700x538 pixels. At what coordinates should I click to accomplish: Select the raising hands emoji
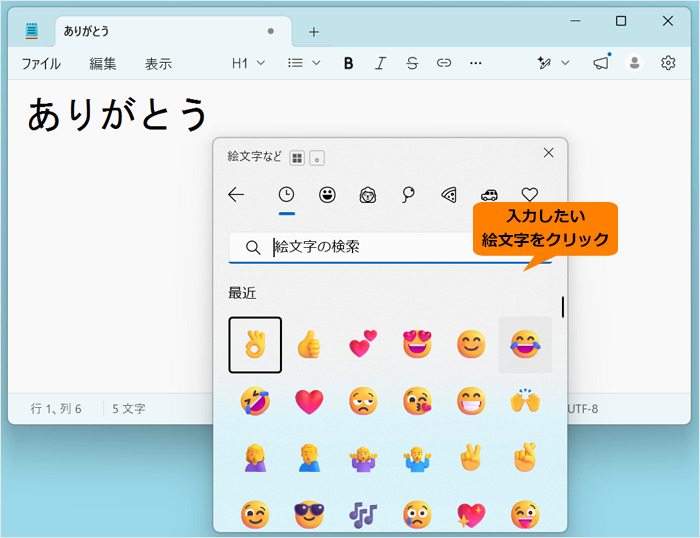[525, 400]
